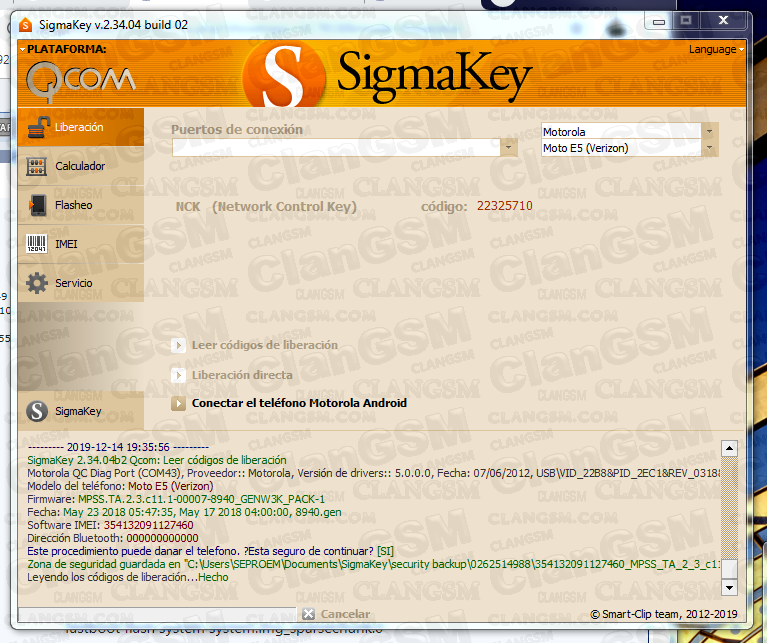
Task: Open the Calculador tab
Action: point(81,166)
